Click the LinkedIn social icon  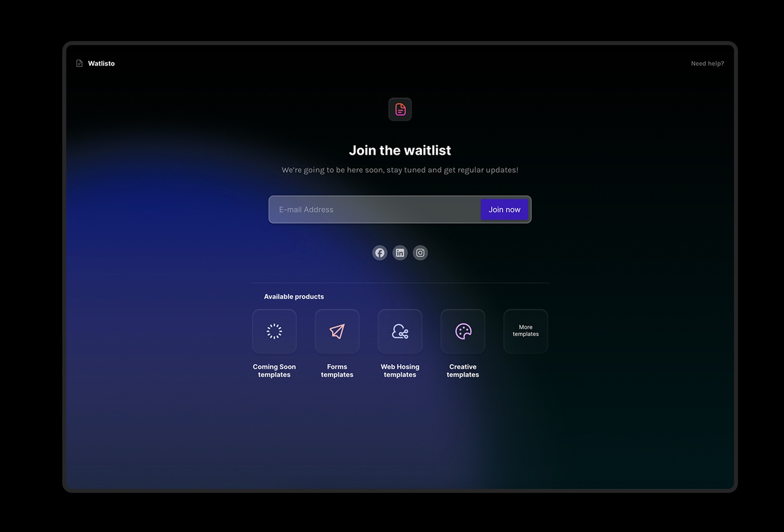400,252
